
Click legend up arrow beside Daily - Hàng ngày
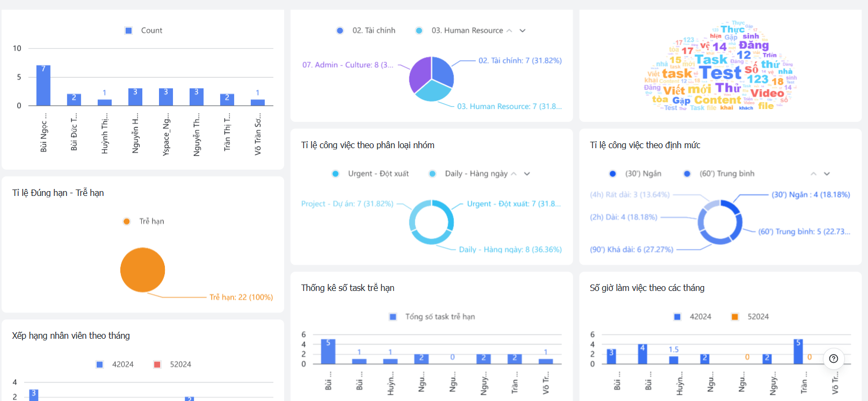pos(513,174)
